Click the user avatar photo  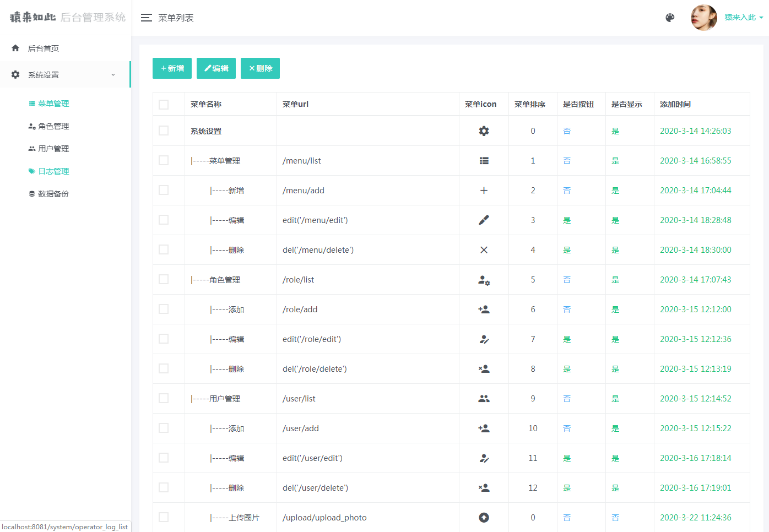click(703, 18)
